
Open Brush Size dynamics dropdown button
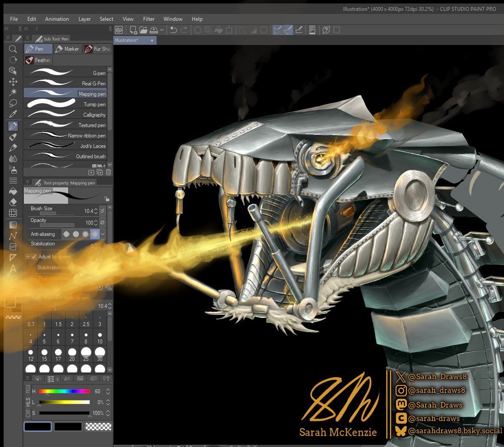[x=102, y=211]
